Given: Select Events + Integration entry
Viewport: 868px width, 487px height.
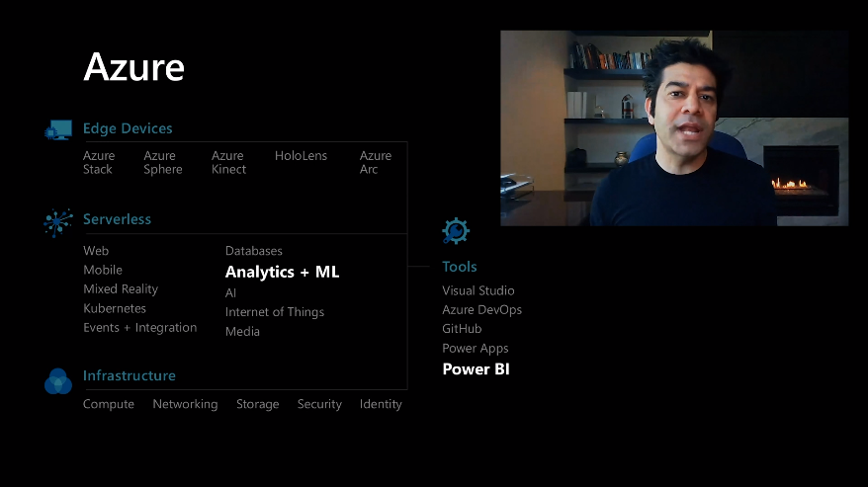Looking at the screenshot, I should click(140, 328).
